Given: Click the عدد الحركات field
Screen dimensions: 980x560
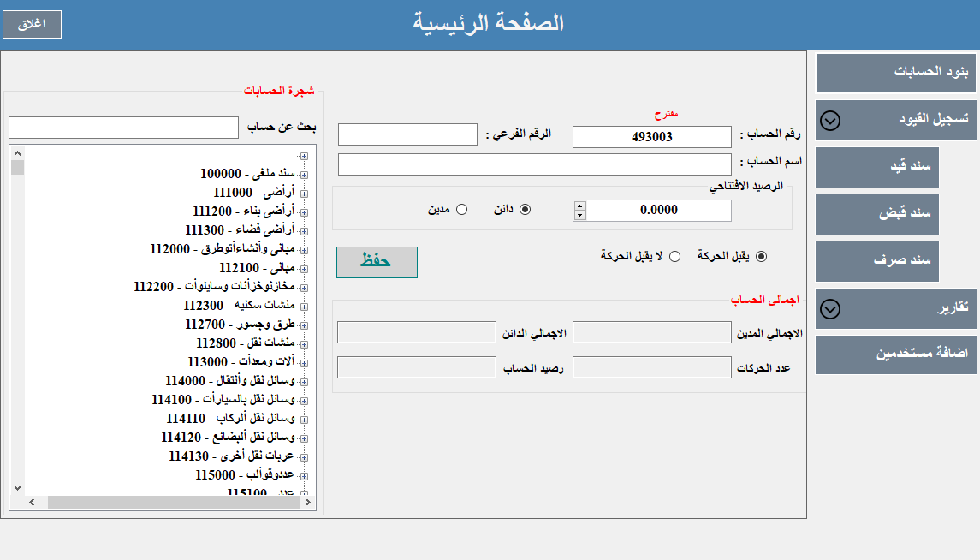Looking at the screenshot, I should 652,367.
